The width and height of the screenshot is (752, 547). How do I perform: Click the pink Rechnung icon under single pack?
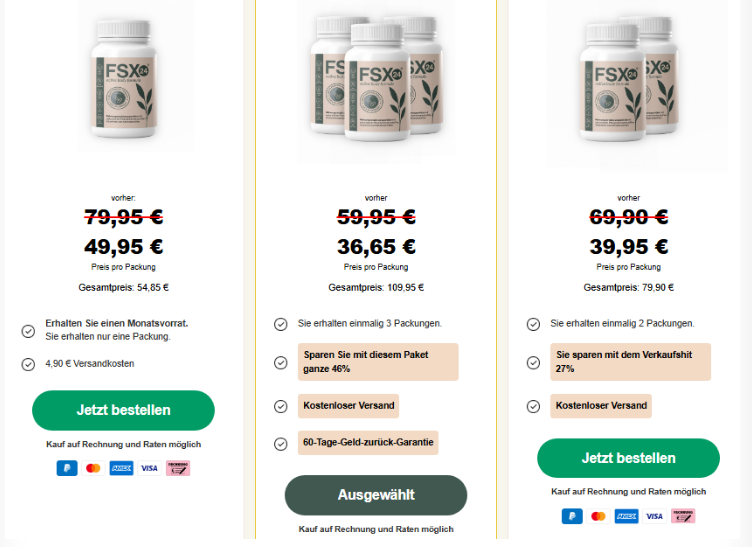[x=178, y=468]
